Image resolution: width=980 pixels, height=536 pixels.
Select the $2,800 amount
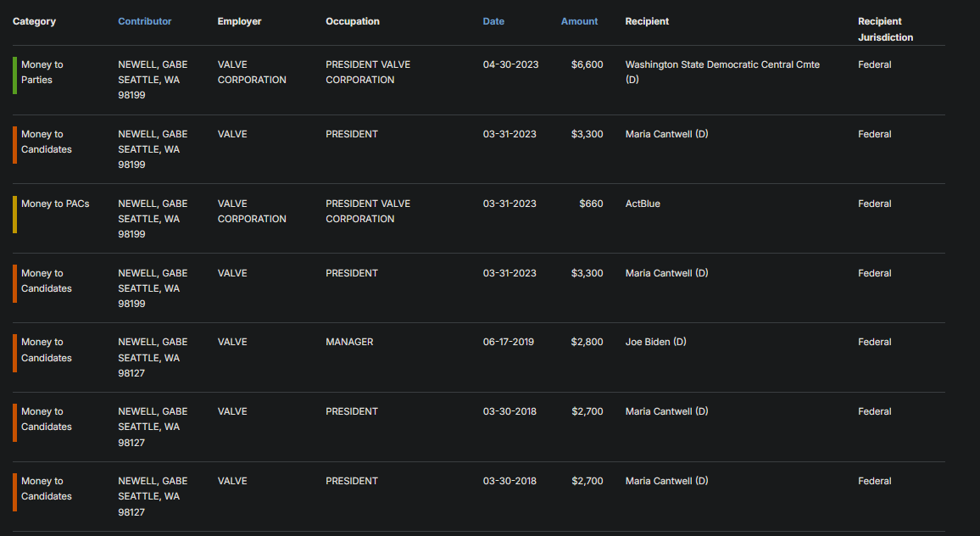(587, 342)
